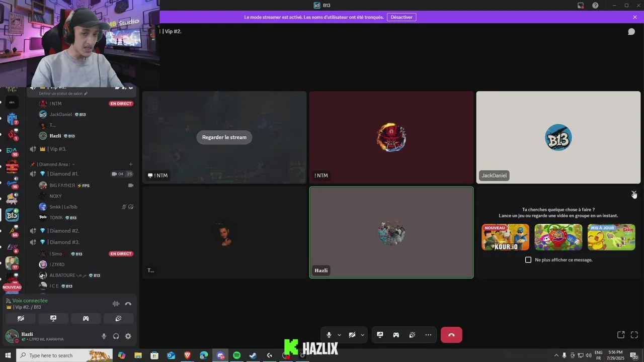Screen dimensions: 644x362
Task: Deafen with headphones icon in user panel
Action: pyautogui.click(x=116, y=336)
